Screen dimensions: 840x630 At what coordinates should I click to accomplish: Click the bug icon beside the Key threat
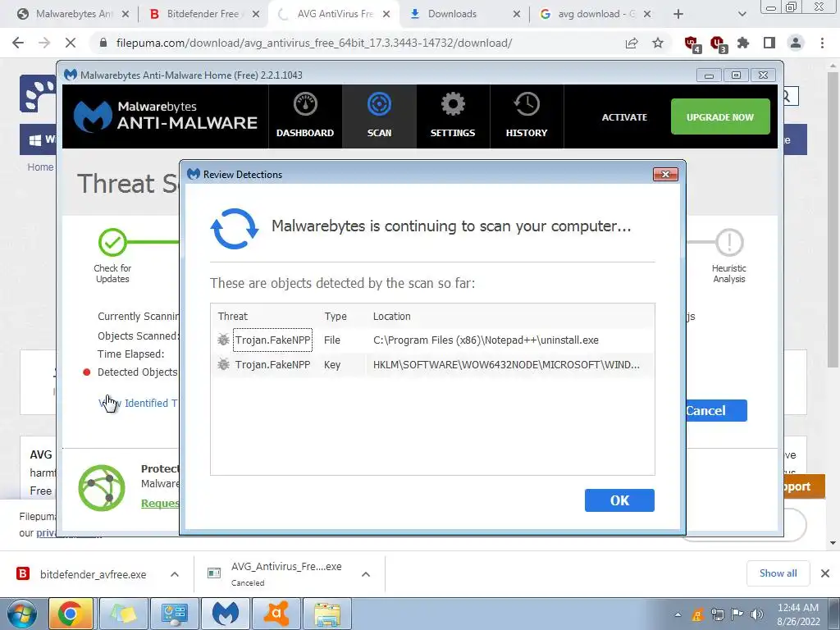click(x=223, y=364)
